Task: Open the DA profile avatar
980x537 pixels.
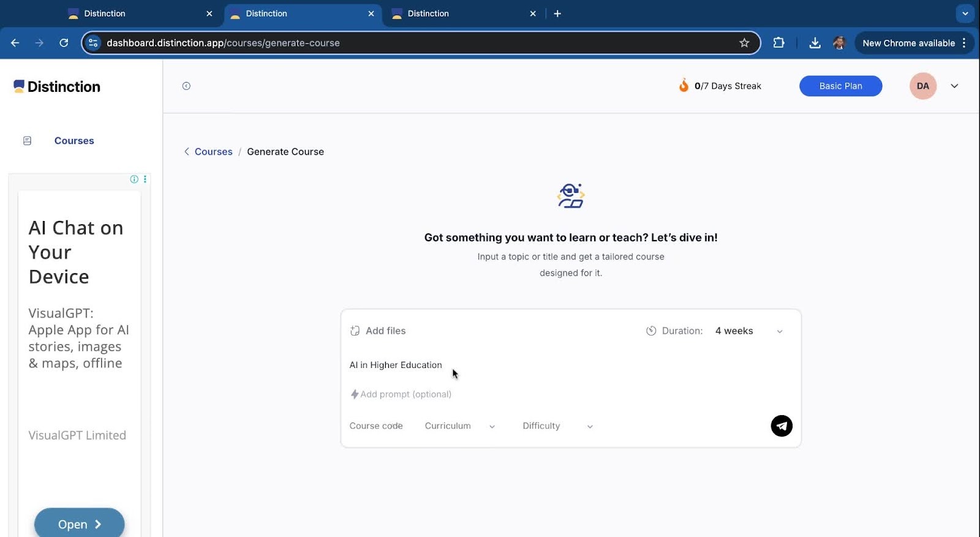Action: click(x=922, y=86)
